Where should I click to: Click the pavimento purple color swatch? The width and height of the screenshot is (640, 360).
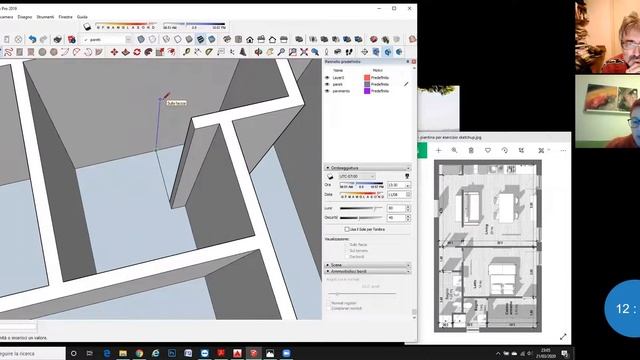point(367,91)
